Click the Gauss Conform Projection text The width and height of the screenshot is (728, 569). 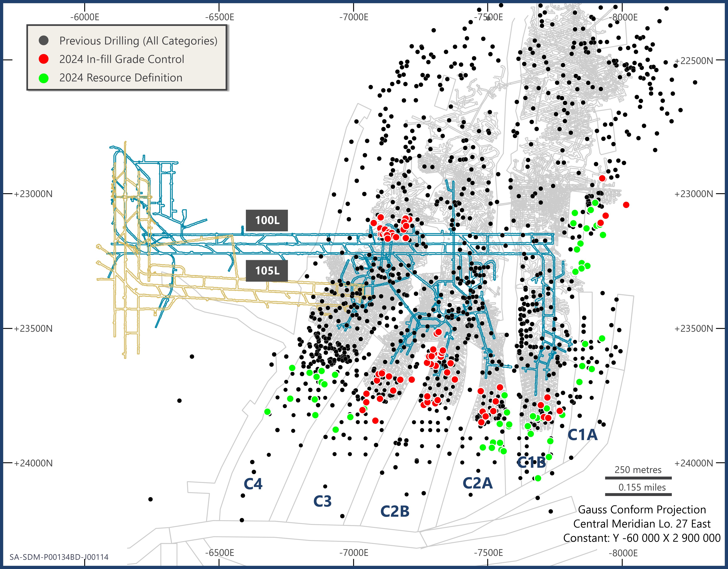click(642, 510)
